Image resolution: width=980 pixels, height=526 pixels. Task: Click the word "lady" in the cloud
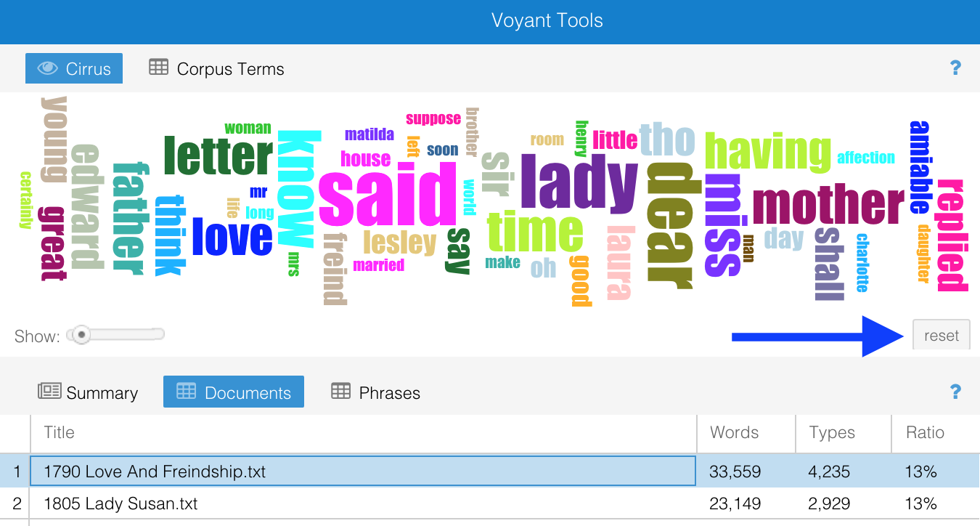pos(578,183)
